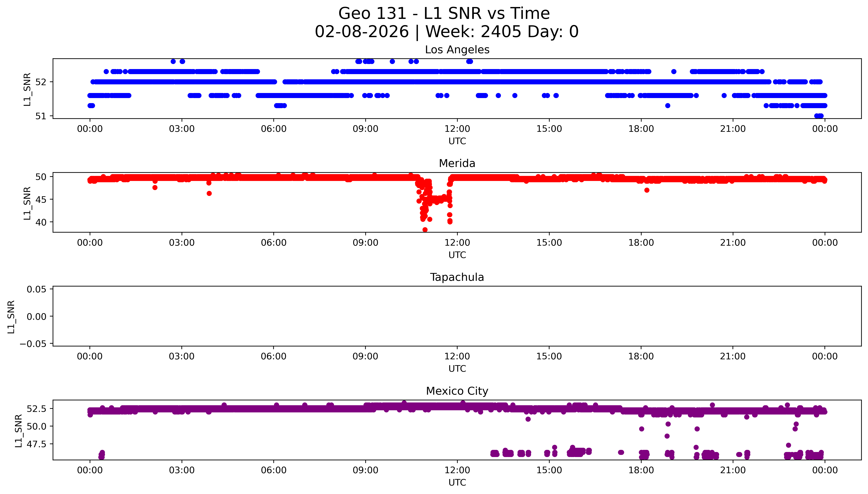This screenshot has height=494, width=868.
Task: Click the 'Los Angeles' subplot title
Action: click(x=457, y=50)
